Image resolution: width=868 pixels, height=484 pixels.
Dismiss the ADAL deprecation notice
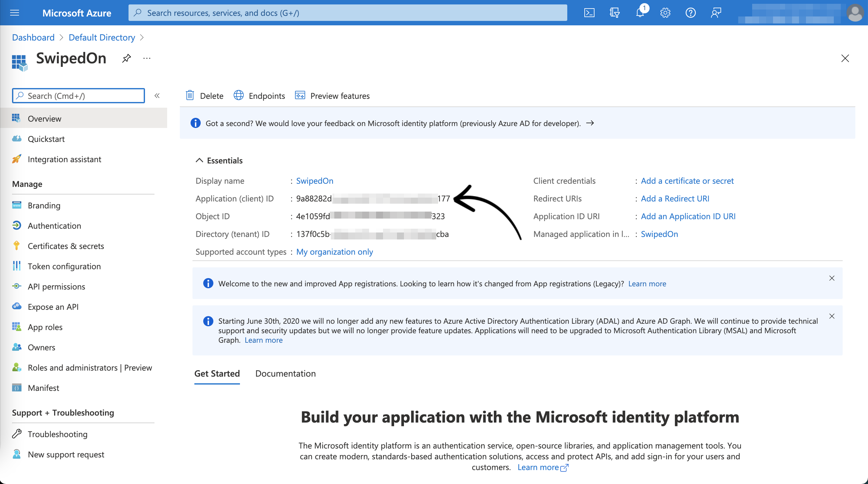(x=832, y=316)
